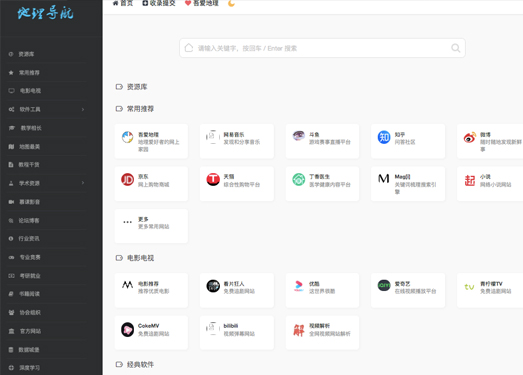Open the 微博 site card

coord(490,141)
